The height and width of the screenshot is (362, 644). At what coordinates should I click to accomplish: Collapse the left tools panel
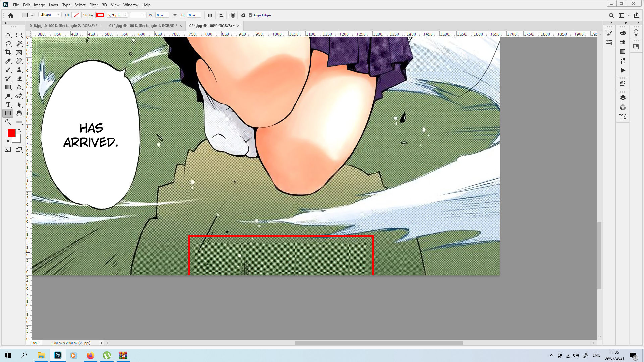(4, 23)
